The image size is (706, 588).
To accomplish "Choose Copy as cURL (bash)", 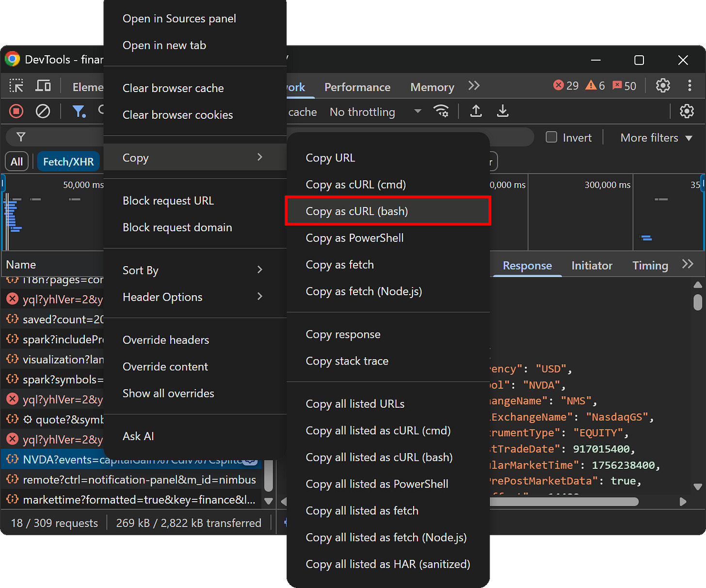I will point(357,211).
